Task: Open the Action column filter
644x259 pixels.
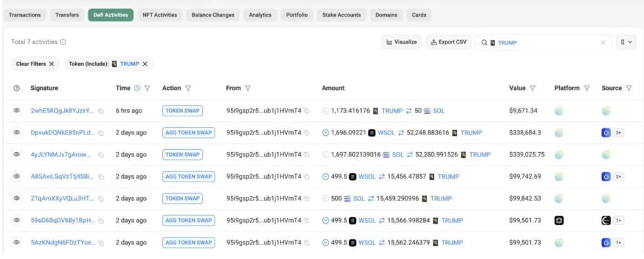Action: tap(188, 88)
